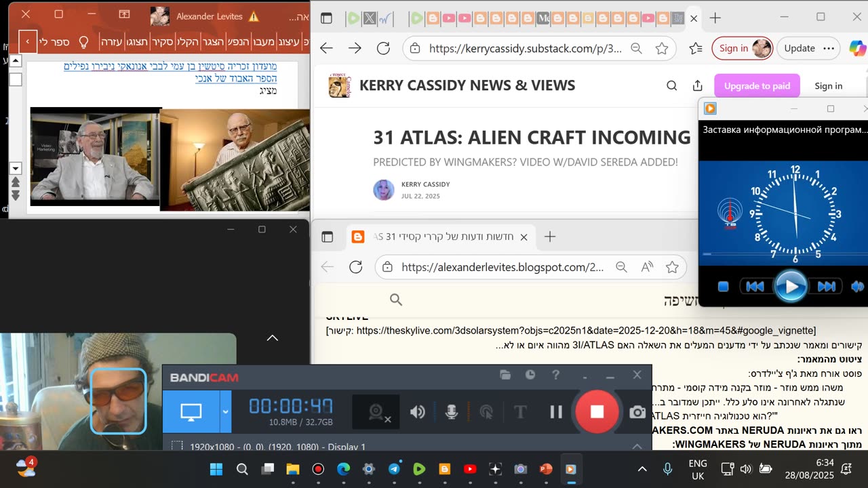Switch to the Medium tab
The height and width of the screenshot is (488, 868).
543,18
